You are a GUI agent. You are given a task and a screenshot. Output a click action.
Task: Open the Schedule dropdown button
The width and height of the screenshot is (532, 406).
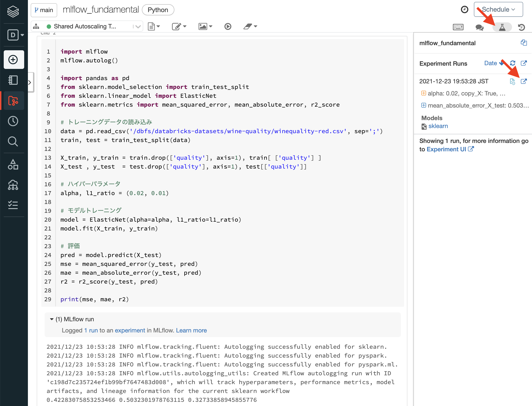point(498,9)
